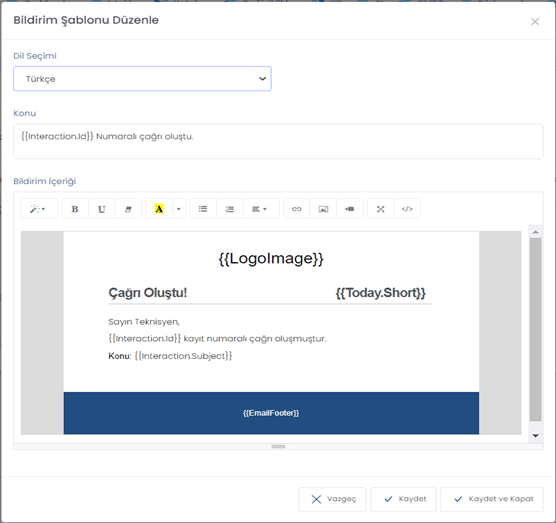Viewport: 556px width, 523px height.
Task: Toggle HTML code view
Action: 407,209
